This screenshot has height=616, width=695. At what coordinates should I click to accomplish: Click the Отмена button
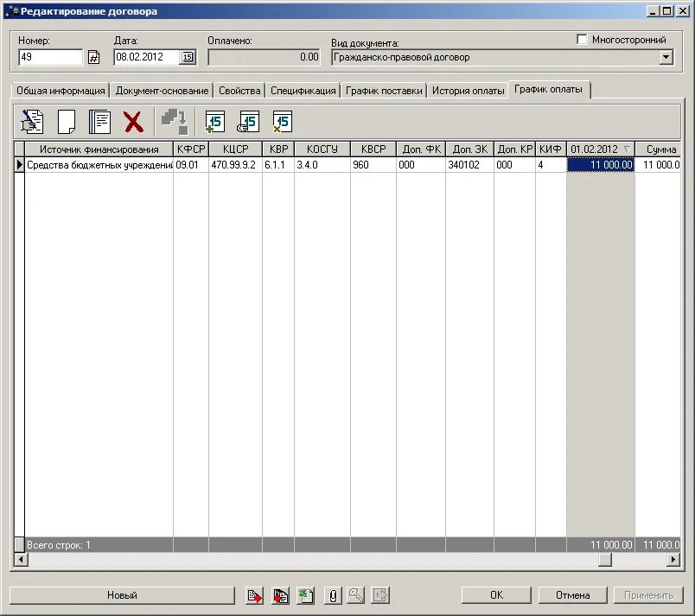click(572, 595)
